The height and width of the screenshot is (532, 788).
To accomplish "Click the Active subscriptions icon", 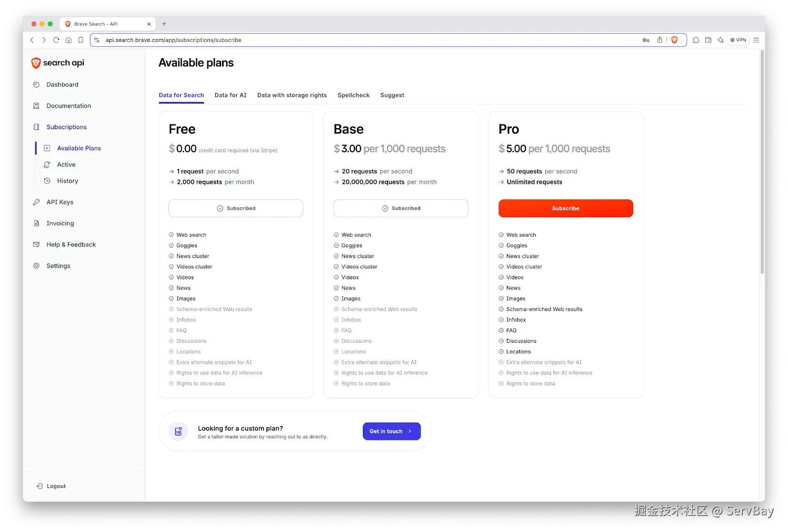I will (47, 165).
